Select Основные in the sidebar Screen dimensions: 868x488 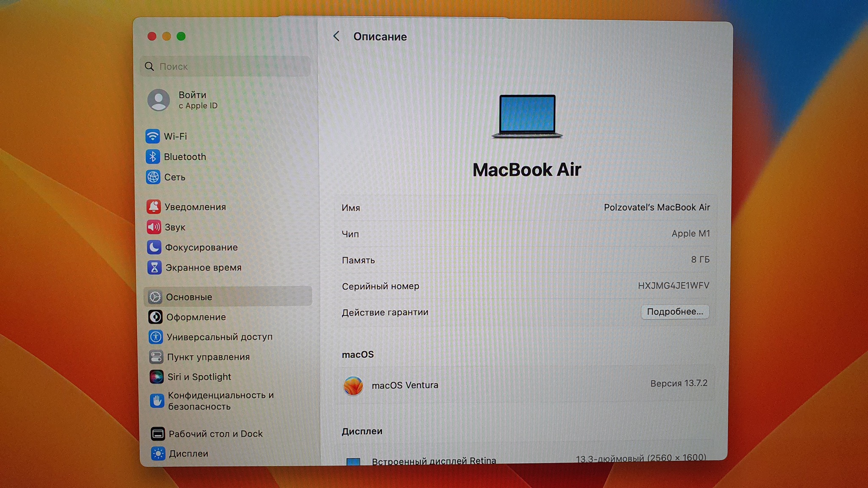coord(189,297)
